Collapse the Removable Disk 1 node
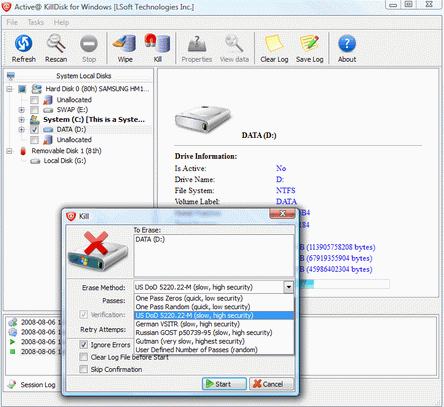The image size is (444, 407). pos(10,151)
